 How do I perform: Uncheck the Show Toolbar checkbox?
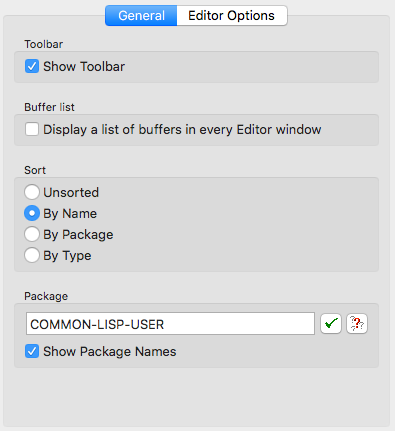tap(32, 66)
